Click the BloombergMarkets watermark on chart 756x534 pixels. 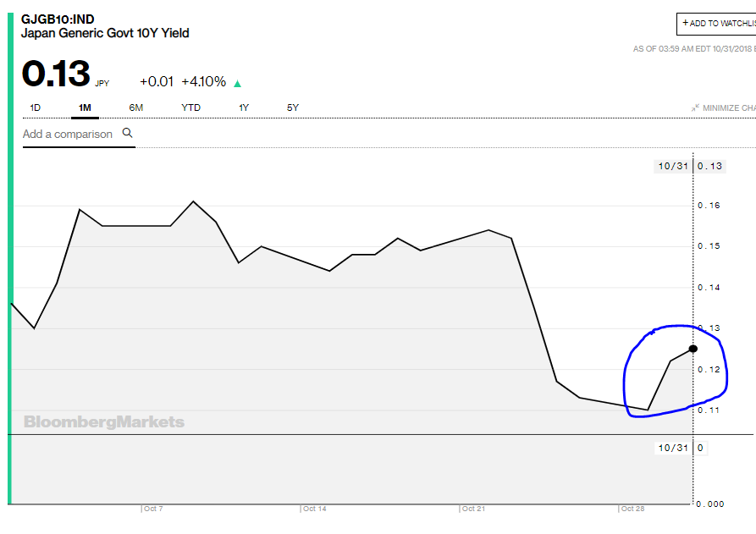pyautogui.click(x=103, y=421)
